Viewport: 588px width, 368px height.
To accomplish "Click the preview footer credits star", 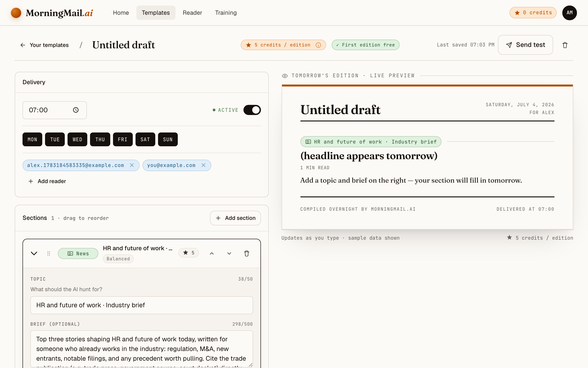I will pos(509,238).
